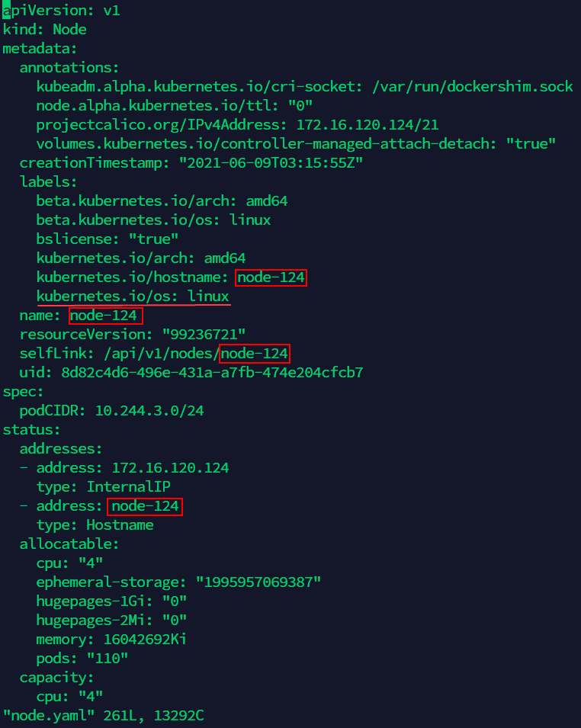Click the ephemeral-storage value "1995957069387"
Image resolution: width=581 pixels, height=728 pixels.
(x=258, y=582)
